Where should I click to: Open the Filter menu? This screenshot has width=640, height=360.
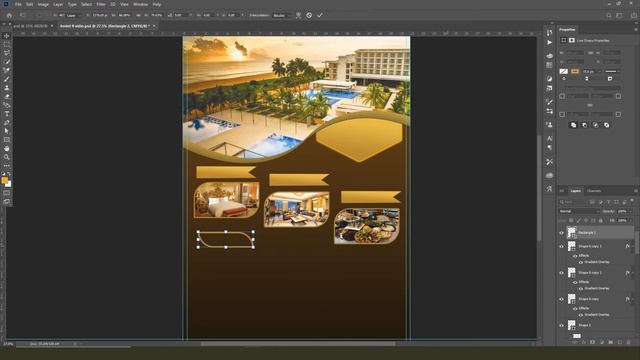click(x=101, y=4)
